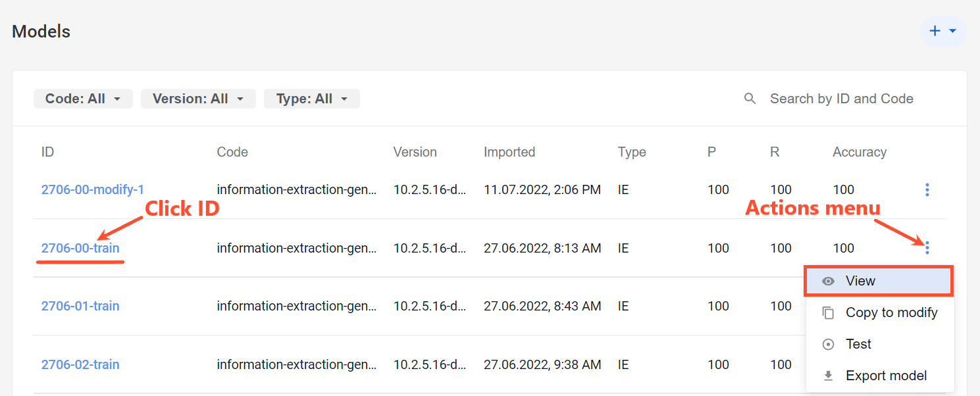Viewport: 980px width, 396px height.
Task: Click the plus add-model button
Action: click(942, 31)
